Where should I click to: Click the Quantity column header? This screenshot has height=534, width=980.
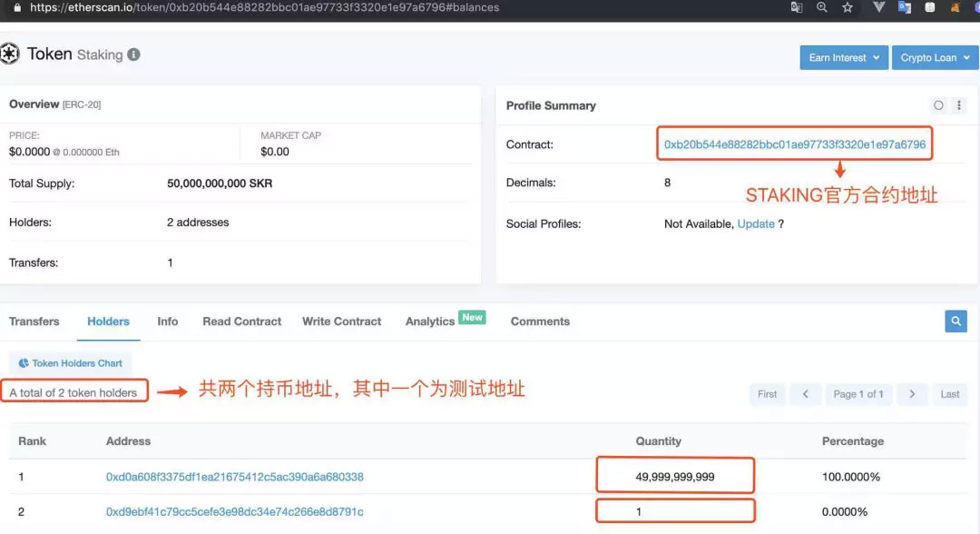tap(658, 440)
